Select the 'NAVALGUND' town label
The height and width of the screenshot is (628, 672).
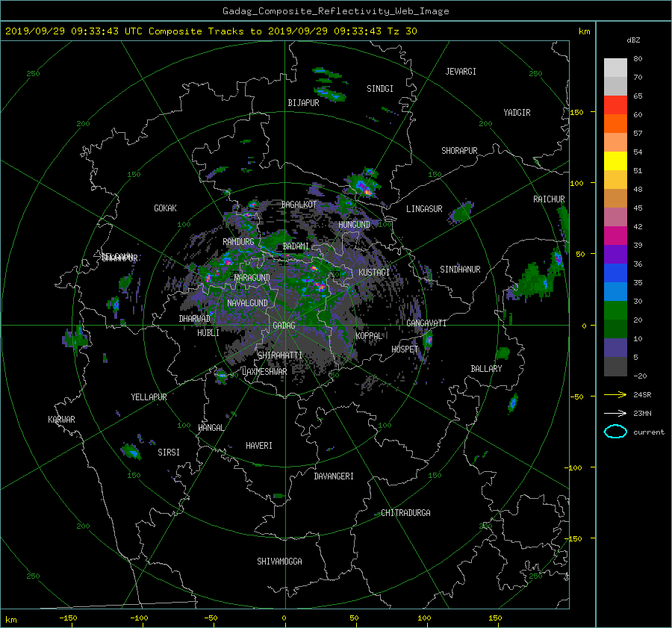[247, 303]
